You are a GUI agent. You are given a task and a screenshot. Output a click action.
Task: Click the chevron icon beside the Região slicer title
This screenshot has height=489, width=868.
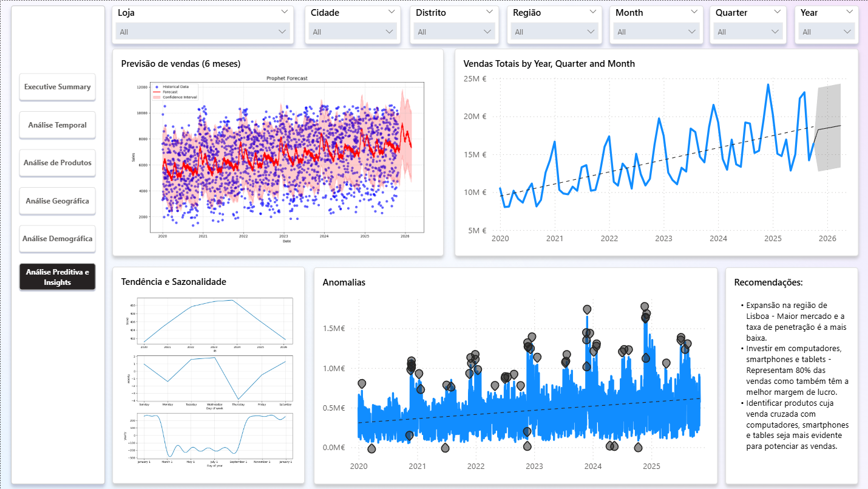click(x=593, y=12)
